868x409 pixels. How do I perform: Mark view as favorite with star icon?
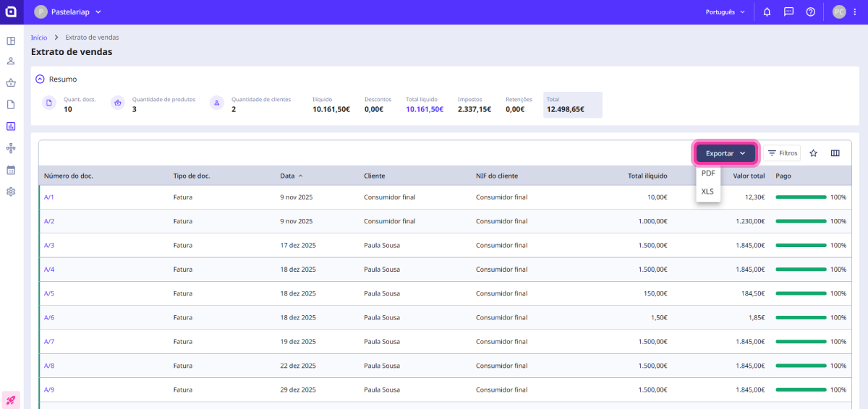pos(813,153)
